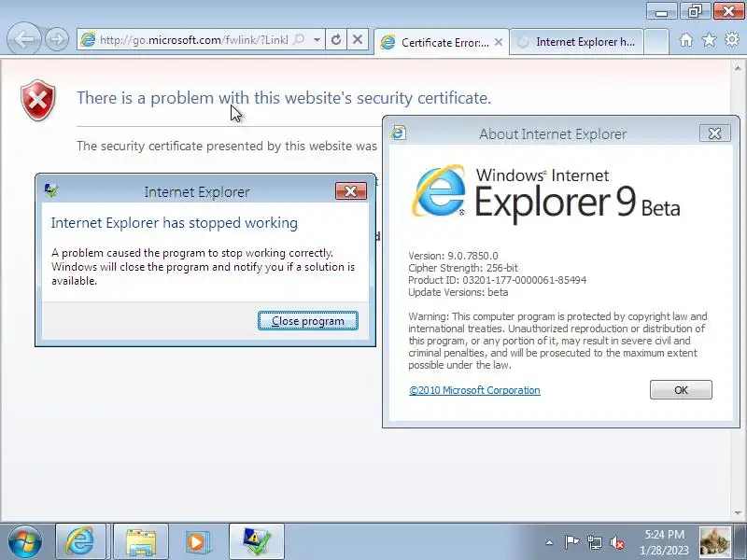
Task: Switch to the Certificate Error tab
Action: 441,42
